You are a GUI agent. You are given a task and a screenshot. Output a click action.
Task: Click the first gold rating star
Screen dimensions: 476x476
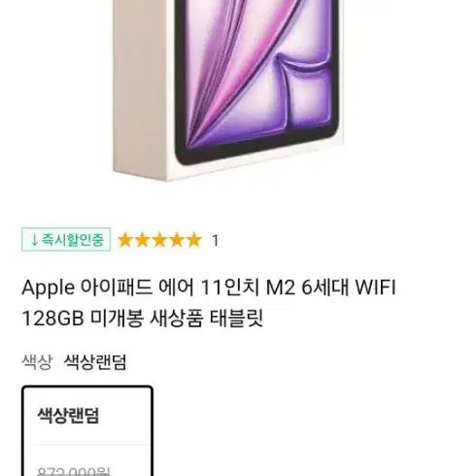(x=125, y=240)
